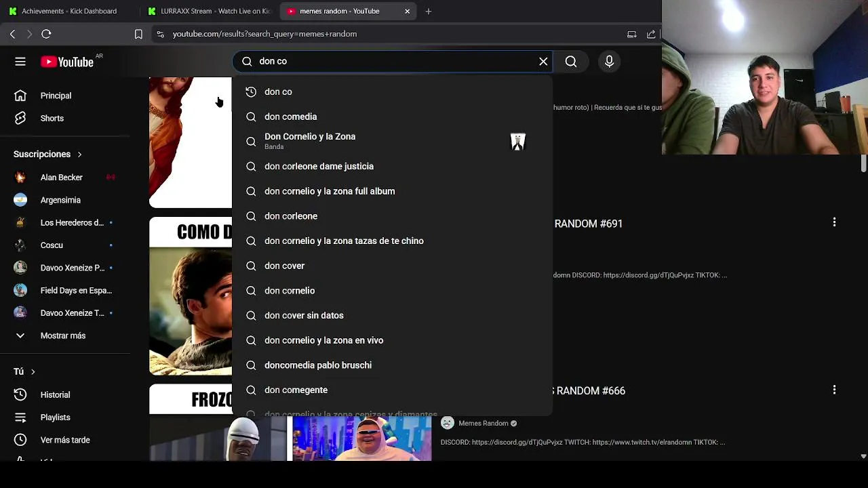Select suggestion 'don corleone dame justicia'
Screen dimensions: 868x488
(392, 166)
